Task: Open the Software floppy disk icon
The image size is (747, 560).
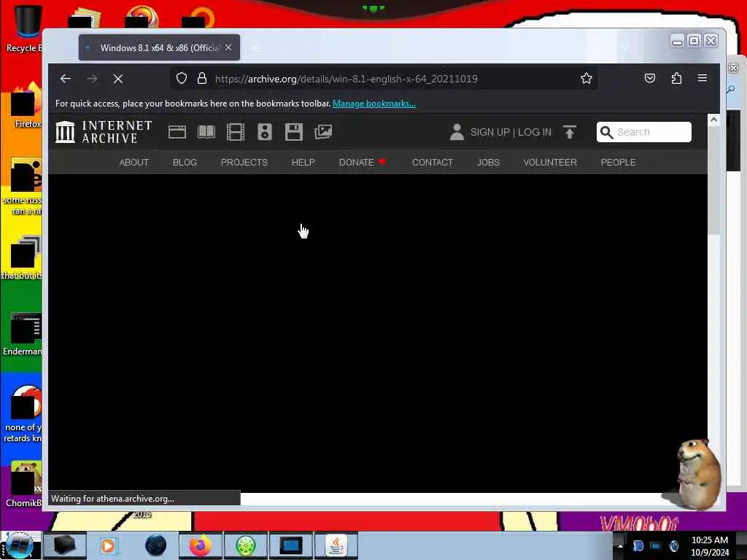Action: tap(294, 132)
